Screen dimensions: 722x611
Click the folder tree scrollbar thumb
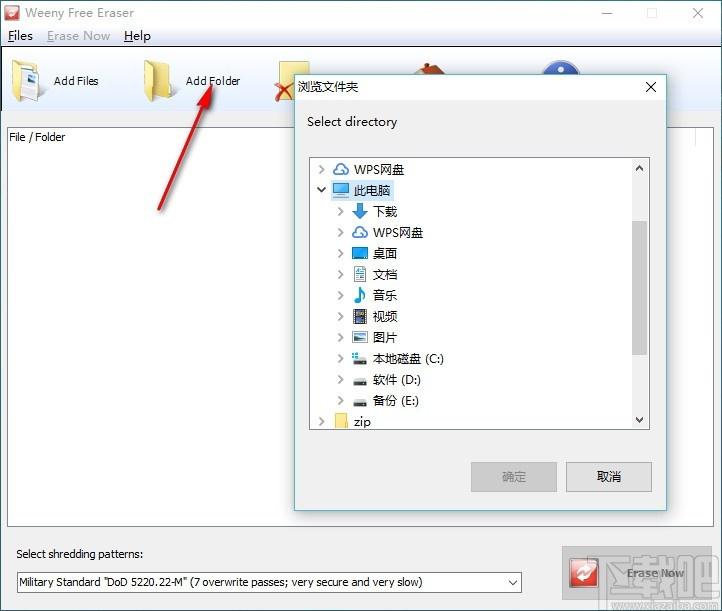pyautogui.click(x=639, y=288)
